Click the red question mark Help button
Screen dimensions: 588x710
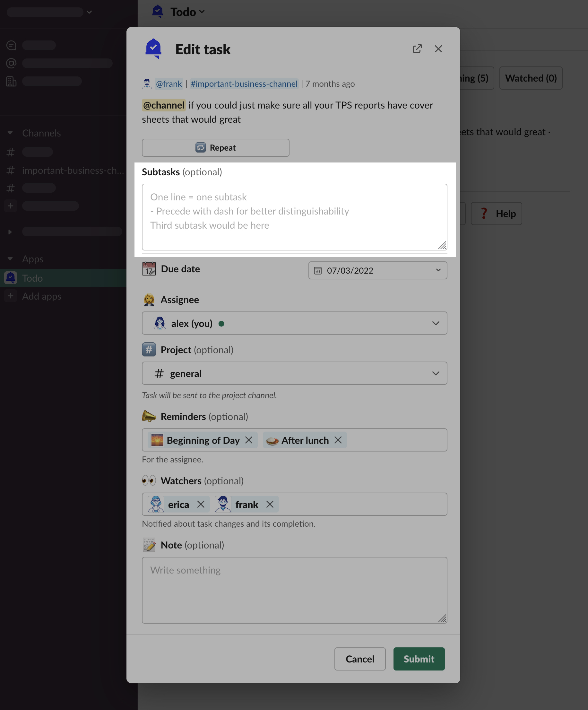496,214
